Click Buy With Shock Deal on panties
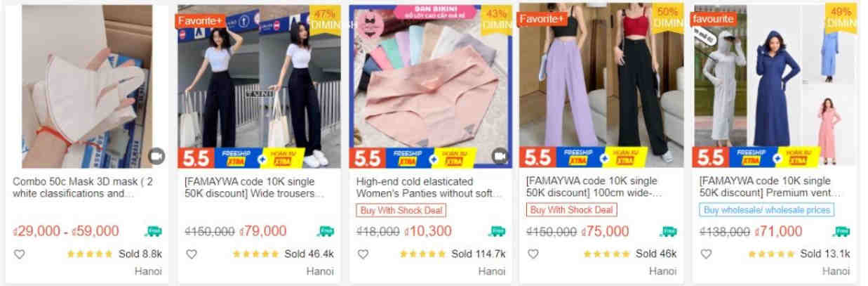868x286 pixels. 401,210
